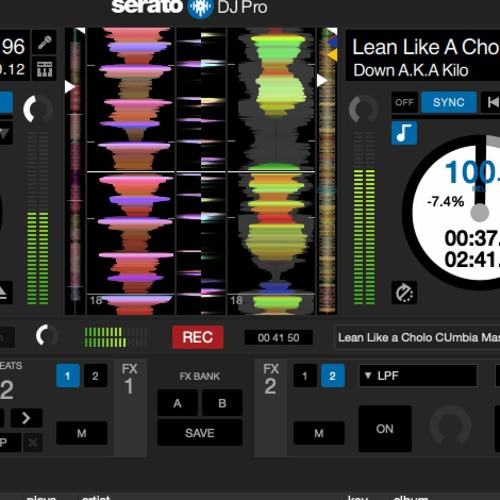Image resolution: width=500 pixels, height=500 pixels.
Task: Sort library by artist column
Action: coord(96,497)
